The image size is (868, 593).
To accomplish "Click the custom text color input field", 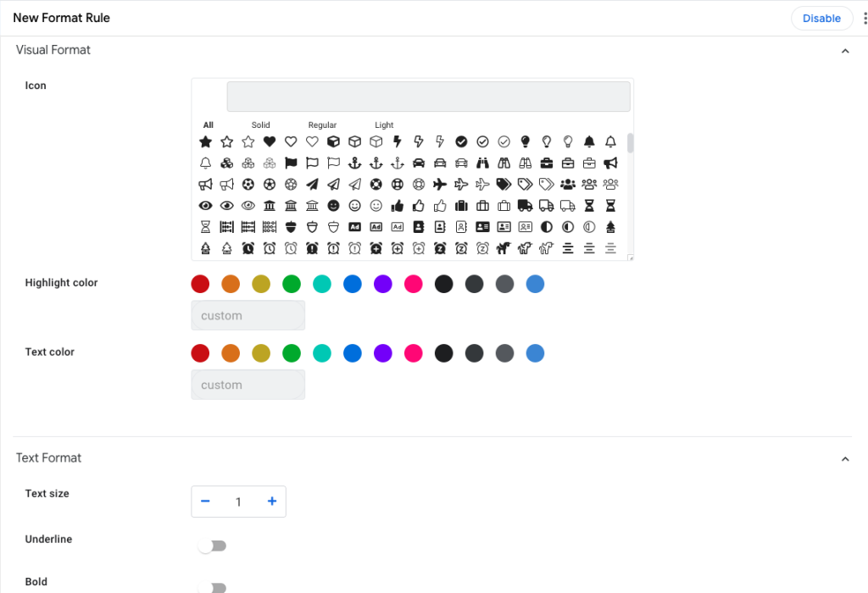I will click(x=248, y=385).
